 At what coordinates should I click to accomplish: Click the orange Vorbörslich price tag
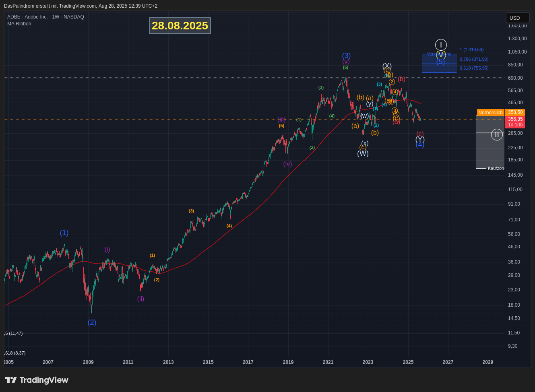click(490, 113)
